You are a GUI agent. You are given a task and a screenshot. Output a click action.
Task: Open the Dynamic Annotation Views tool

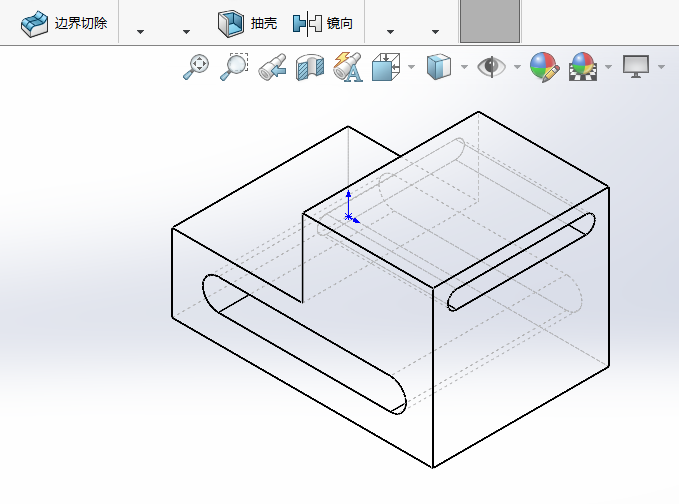[347, 67]
